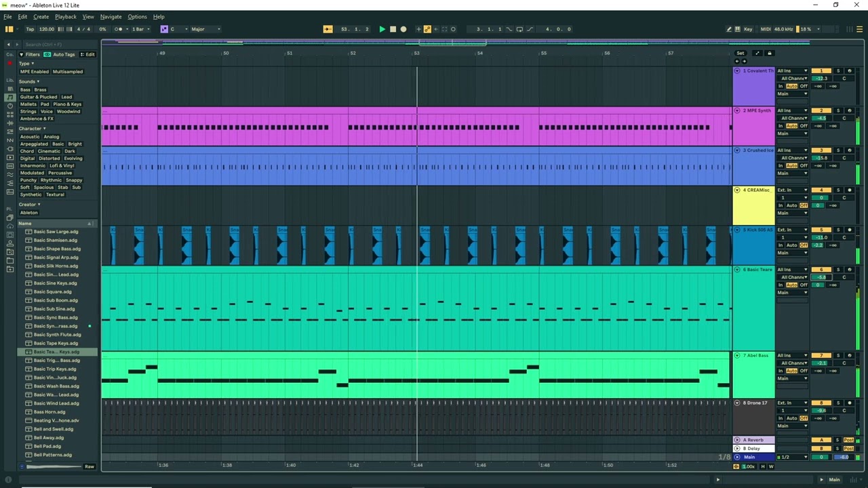Collapse track 7 Abel Bass
868x488 pixels.
point(737,356)
